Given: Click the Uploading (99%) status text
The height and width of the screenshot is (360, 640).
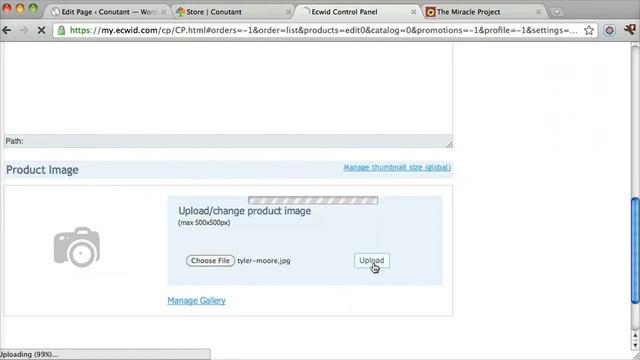Looking at the screenshot, I should 29,354.
